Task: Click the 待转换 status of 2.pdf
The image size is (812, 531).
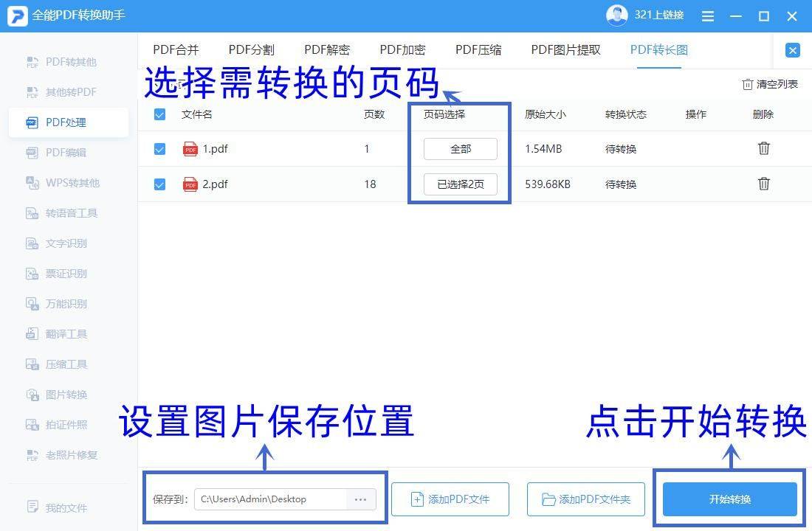Action: pyautogui.click(x=620, y=184)
